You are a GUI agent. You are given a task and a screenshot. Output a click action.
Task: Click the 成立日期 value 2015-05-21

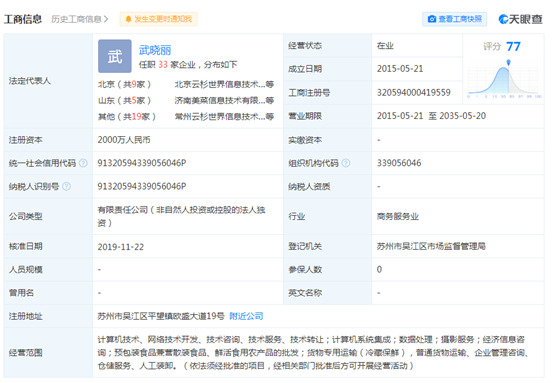[x=400, y=69]
